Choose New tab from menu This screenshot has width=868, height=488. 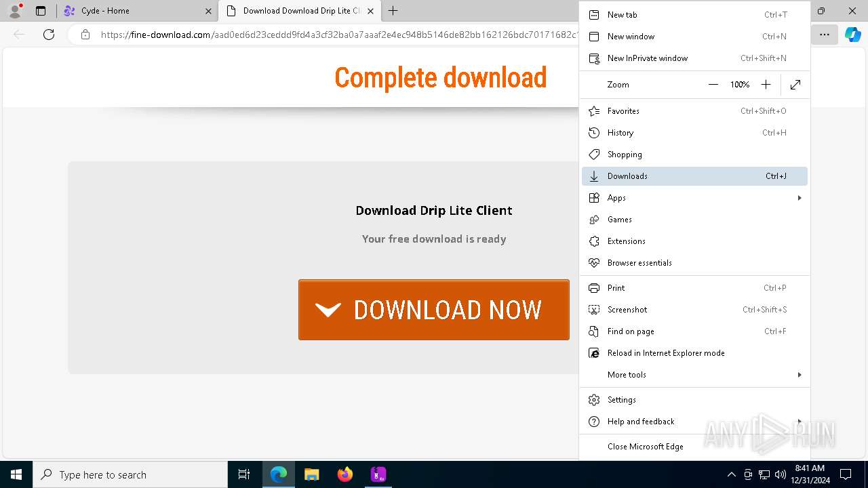coord(694,15)
